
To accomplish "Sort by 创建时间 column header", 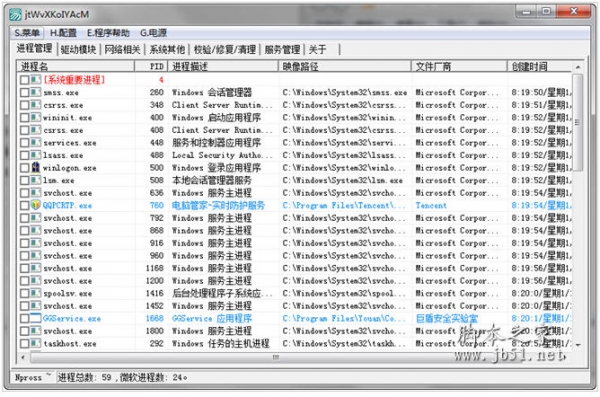I will point(540,67).
